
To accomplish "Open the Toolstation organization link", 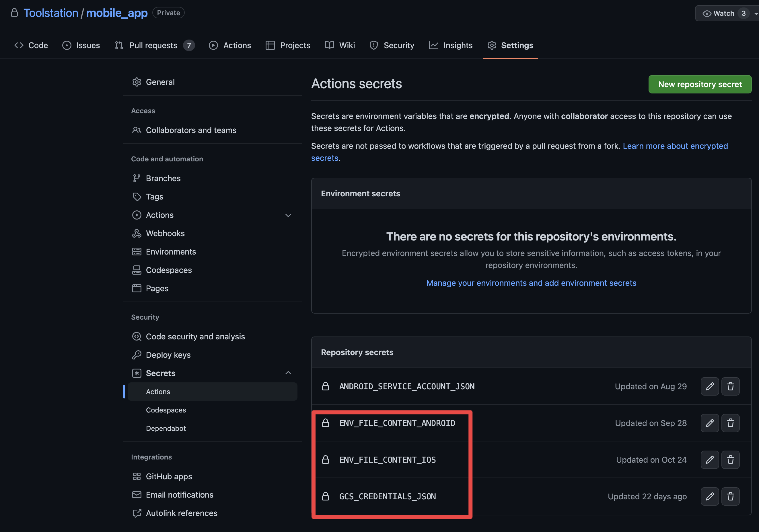I will coord(50,13).
